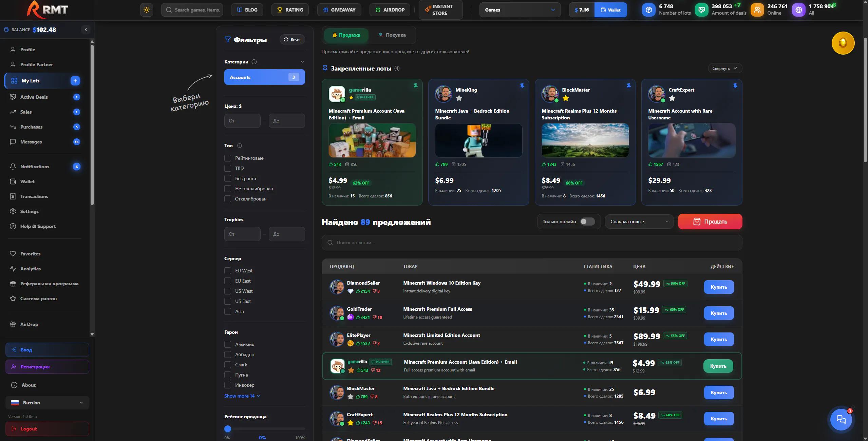Select the Accounts category filter
The width and height of the screenshot is (868, 441).
click(264, 77)
